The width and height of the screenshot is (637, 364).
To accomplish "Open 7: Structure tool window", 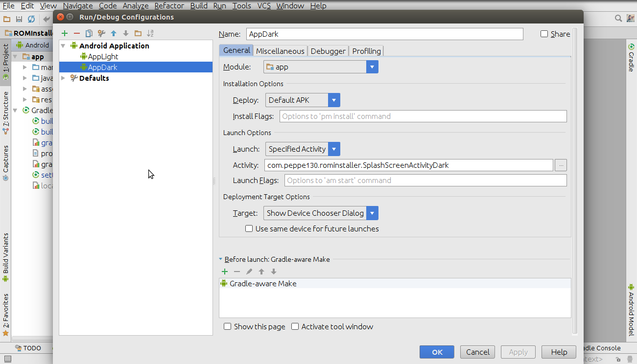I will (x=6, y=113).
